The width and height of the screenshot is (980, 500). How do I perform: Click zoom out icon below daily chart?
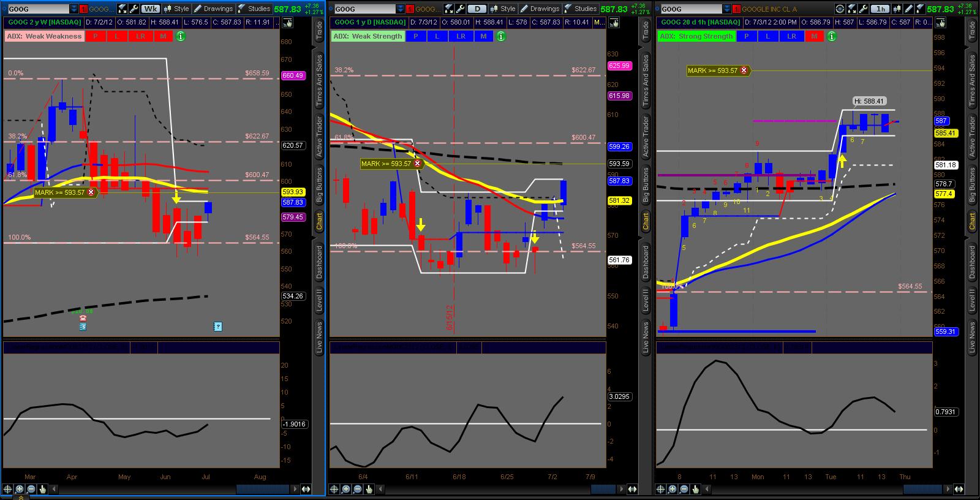click(358, 489)
